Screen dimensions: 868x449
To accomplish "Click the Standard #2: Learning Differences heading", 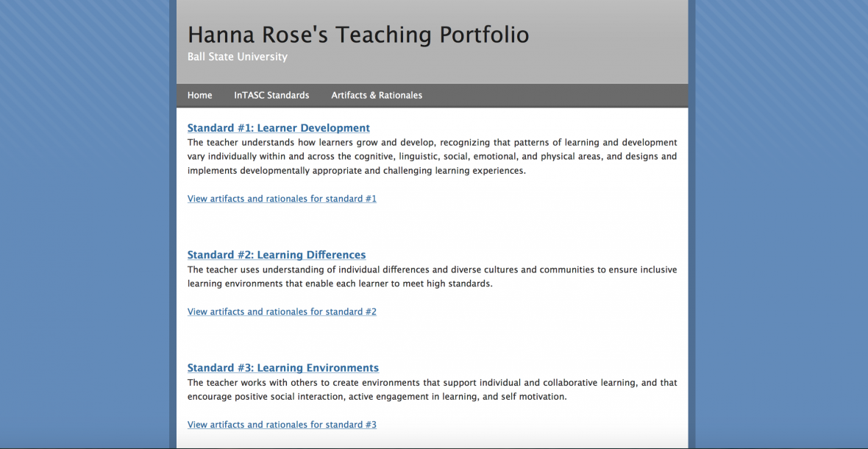I will tap(277, 255).
